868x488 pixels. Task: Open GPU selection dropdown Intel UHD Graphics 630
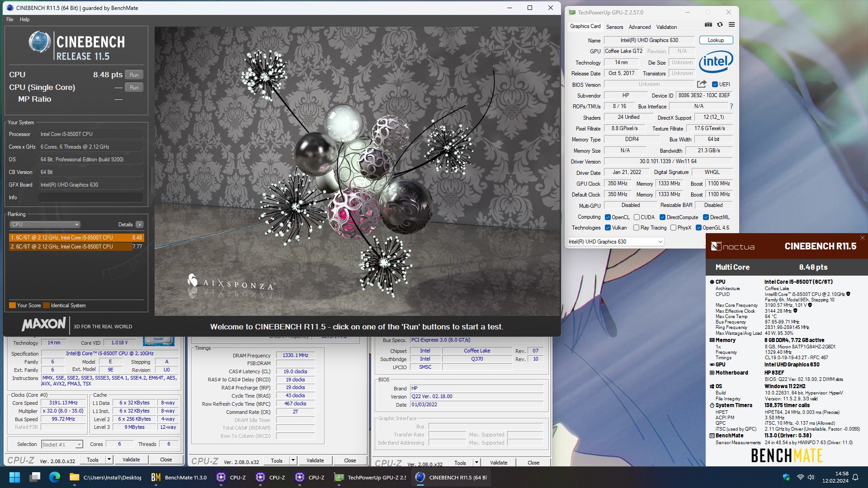(615, 242)
